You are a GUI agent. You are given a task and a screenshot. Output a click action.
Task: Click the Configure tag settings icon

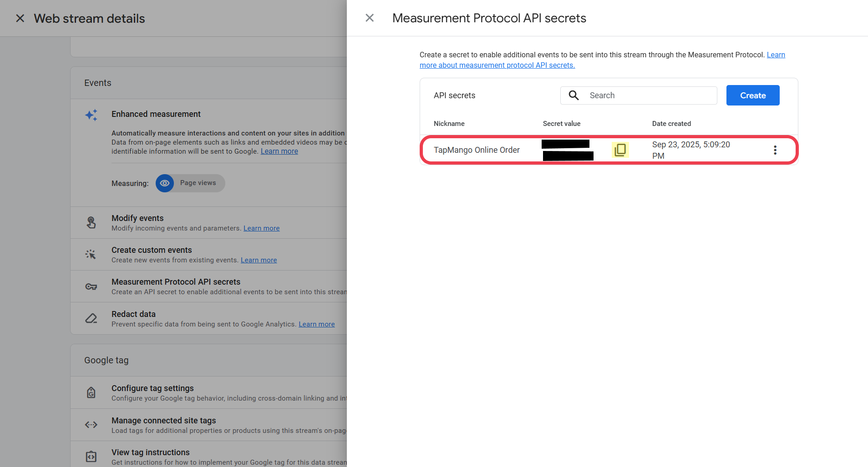[x=91, y=392]
